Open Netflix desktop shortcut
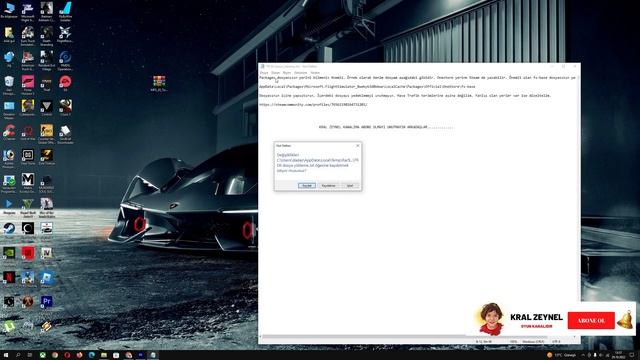640x360 pixels. coord(9,278)
